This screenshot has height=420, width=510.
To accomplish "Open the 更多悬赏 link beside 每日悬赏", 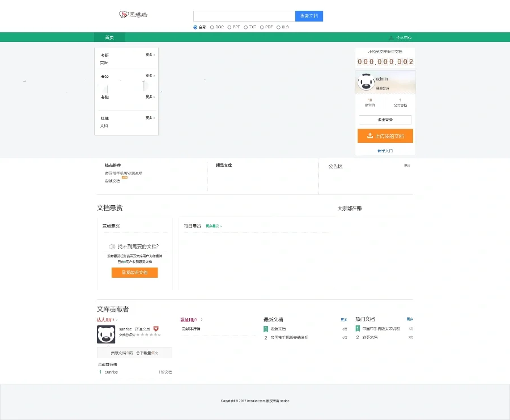I will [214, 226].
